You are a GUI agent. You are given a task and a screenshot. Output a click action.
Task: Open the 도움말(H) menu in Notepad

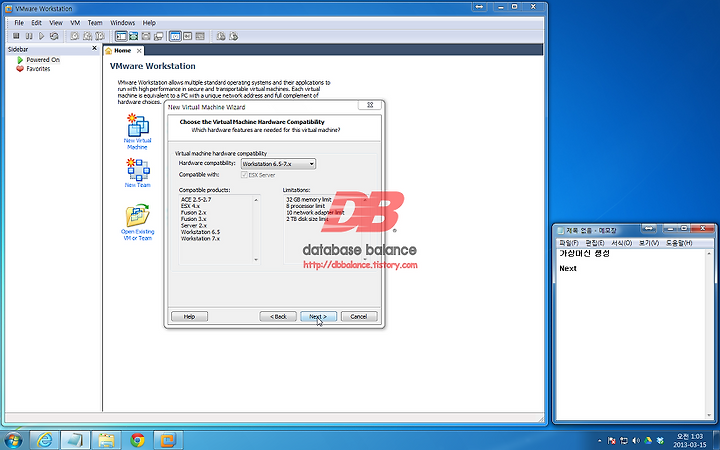(x=679, y=243)
